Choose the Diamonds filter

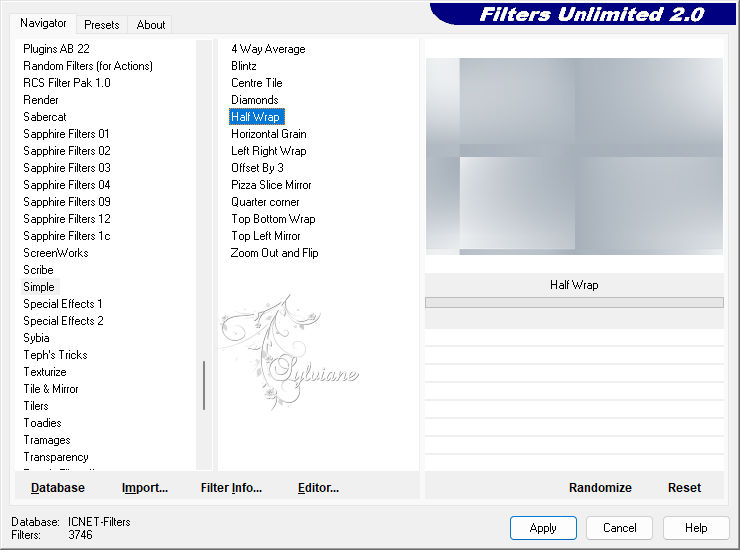(x=254, y=100)
